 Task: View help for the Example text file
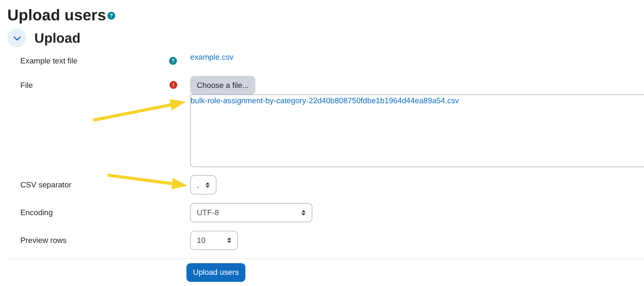tap(173, 61)
